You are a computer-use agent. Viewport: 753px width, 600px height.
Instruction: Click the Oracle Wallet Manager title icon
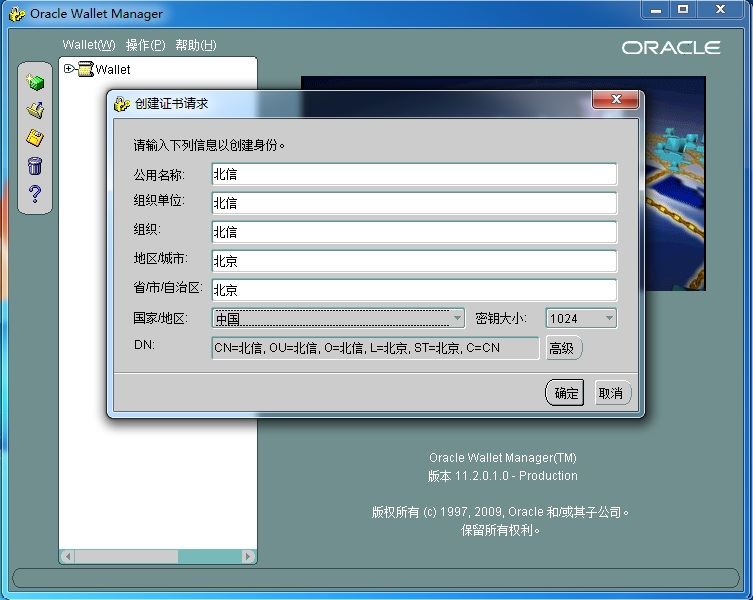point(17,13)
